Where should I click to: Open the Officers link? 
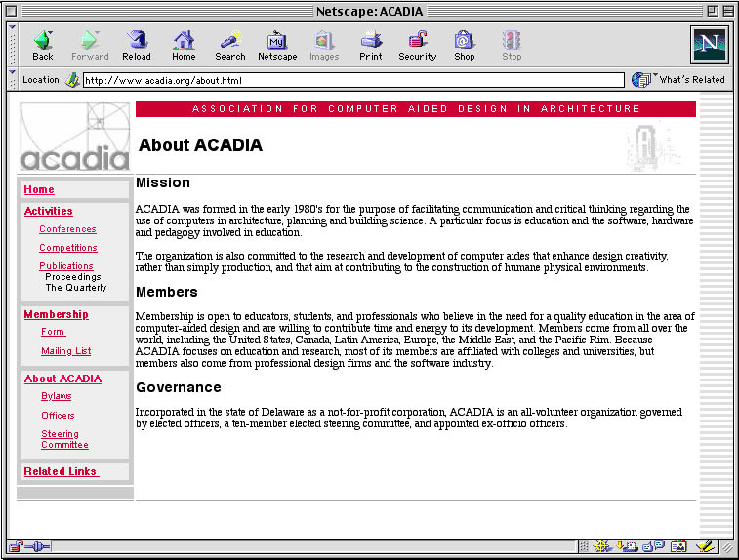point(58,416)
